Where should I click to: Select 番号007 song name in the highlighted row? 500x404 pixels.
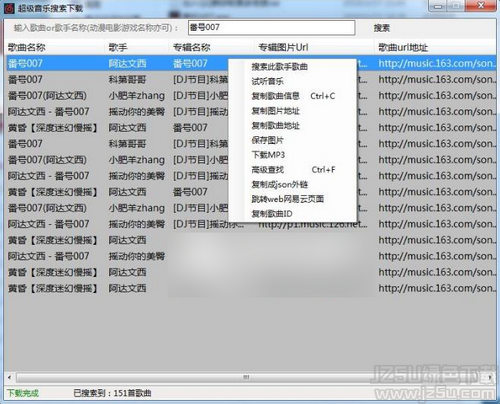25,63
